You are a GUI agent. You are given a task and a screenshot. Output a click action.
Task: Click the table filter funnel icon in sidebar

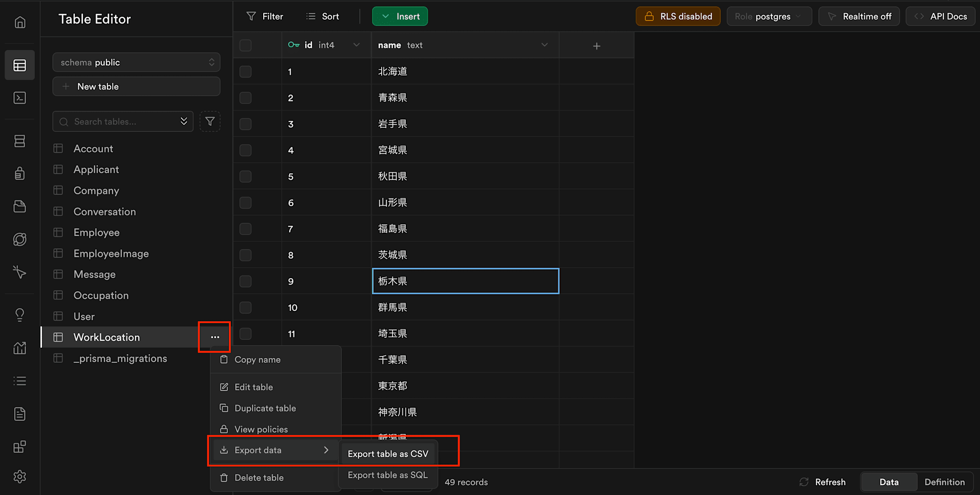click(x=210, y=121)
